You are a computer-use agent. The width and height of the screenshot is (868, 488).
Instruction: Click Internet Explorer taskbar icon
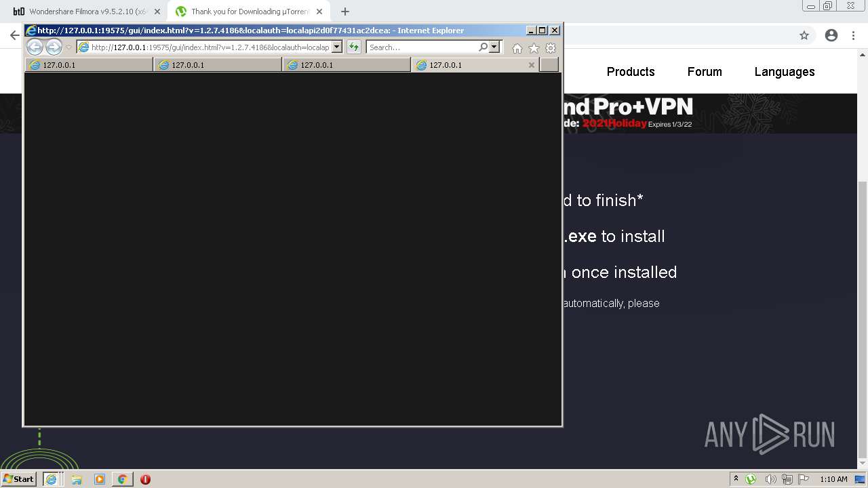click(51, 479)
